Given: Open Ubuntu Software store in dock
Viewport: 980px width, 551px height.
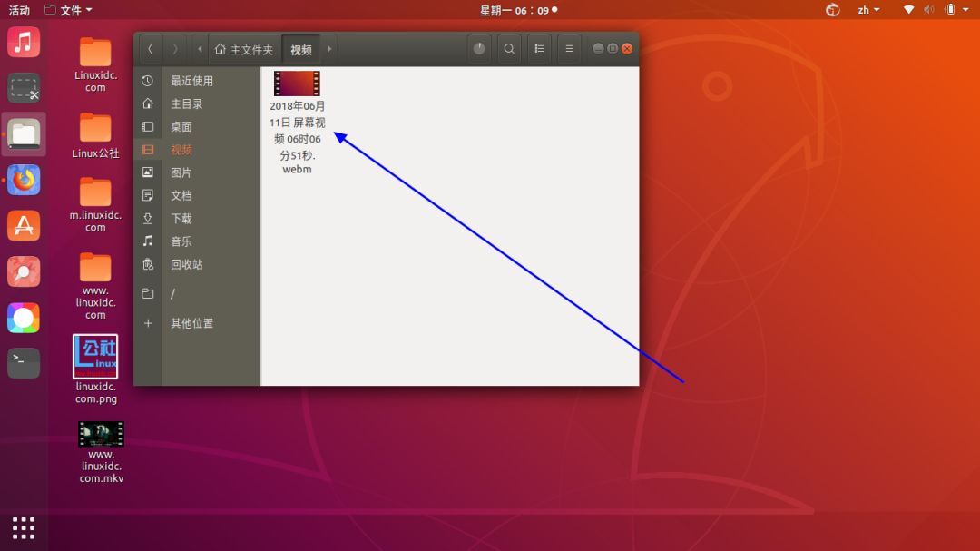Looking at the screenshot, I should point(24,226).
